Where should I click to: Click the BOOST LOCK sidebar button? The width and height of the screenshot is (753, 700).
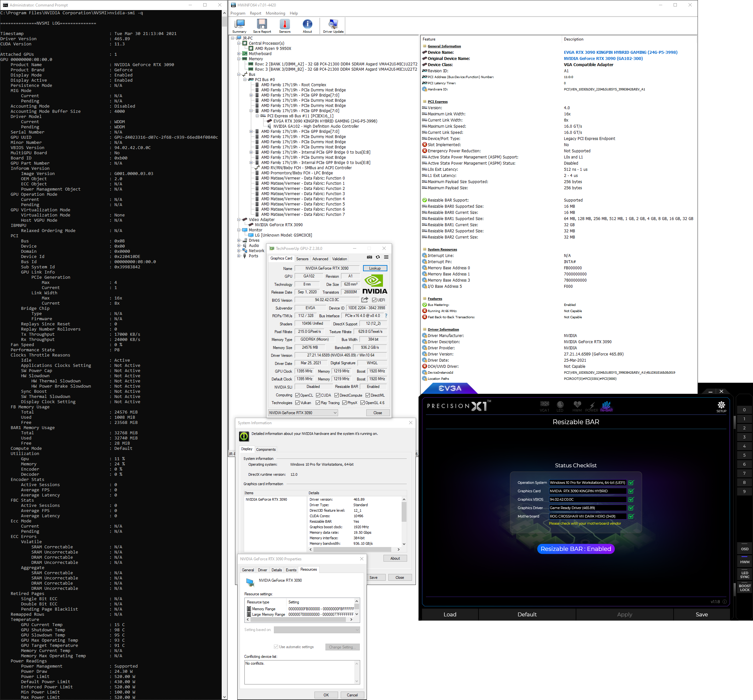pos(744,588)
